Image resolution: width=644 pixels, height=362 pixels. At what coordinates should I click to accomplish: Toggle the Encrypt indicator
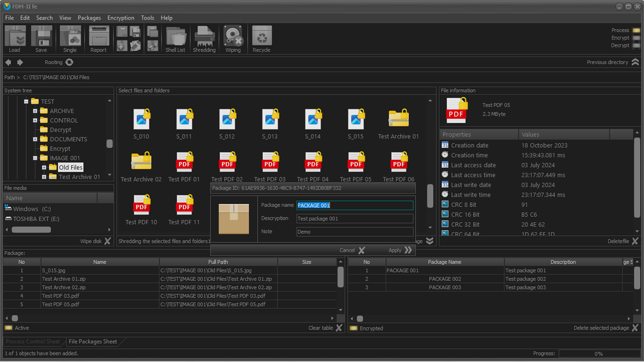(x=636, y=38)
